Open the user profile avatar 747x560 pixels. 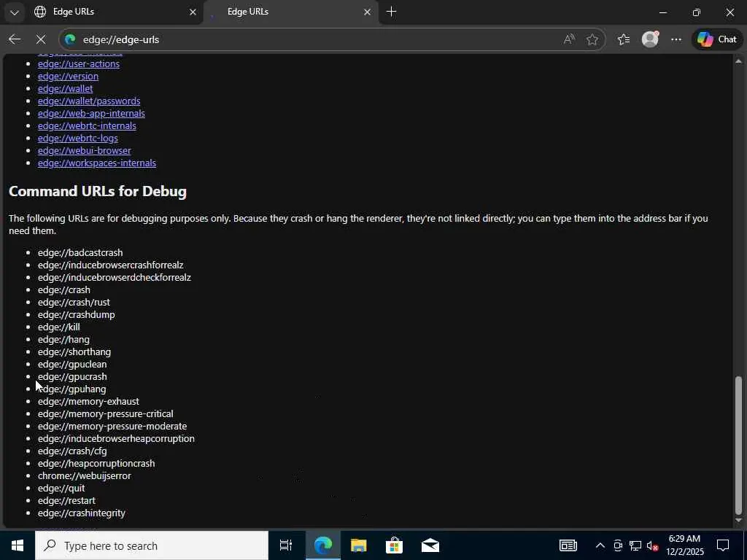point(650,39)
